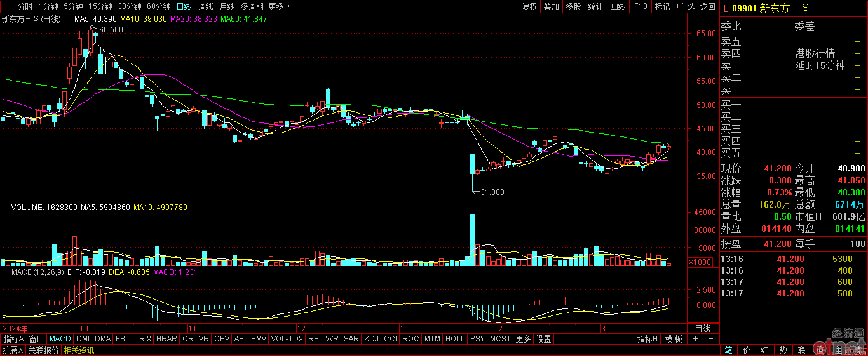Select the SAR indicator tab
The height and width of the screenshot is (356, 868).
351,339
